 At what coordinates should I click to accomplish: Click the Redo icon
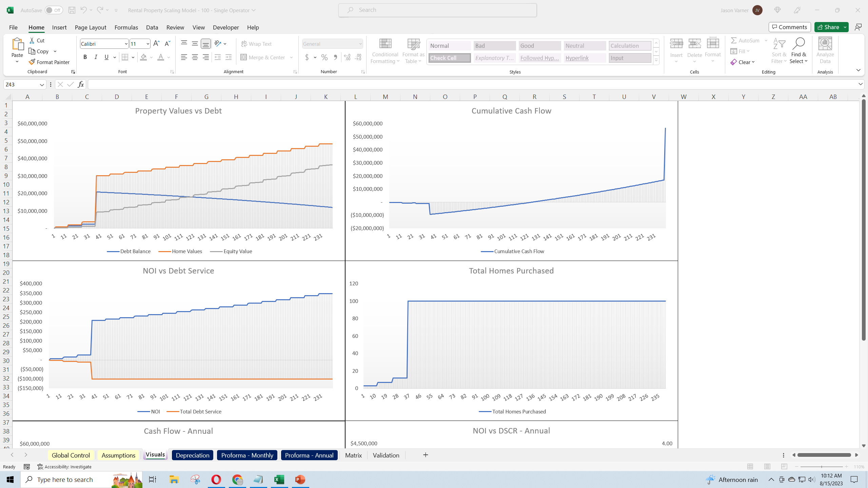(100, 10)
